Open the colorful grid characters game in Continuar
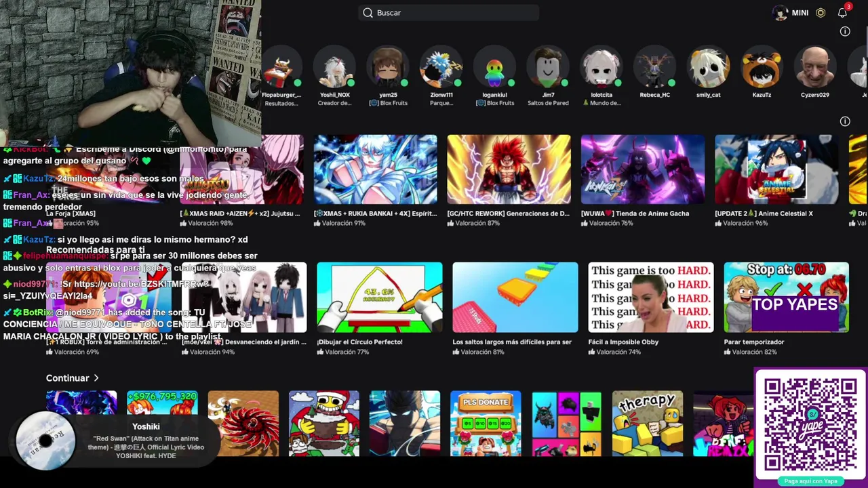Screen dimensions: 868x488 pyautogui.click(x=566, y=424)
